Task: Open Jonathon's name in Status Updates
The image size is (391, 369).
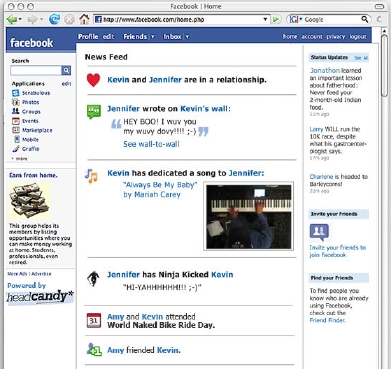Action: [325, 71]
